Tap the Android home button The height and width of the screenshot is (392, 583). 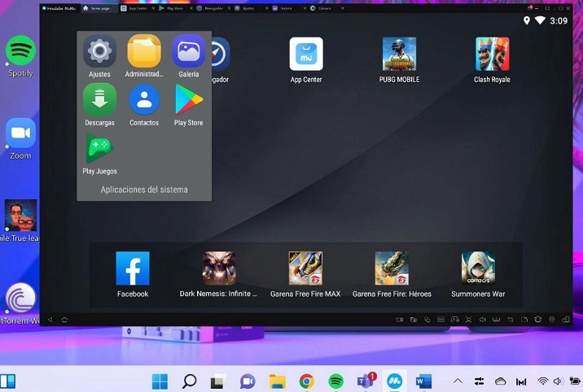(x=64, y=320)
